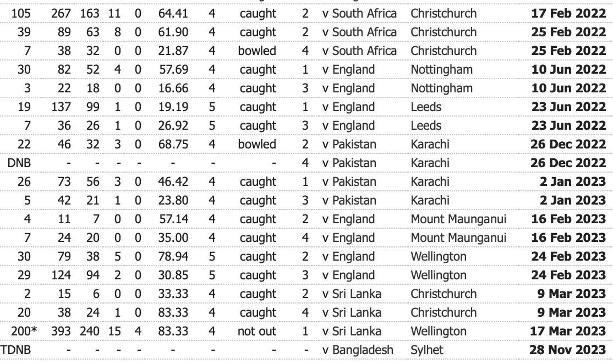Click the 105 runs score
The height and width of the screenshot is (364, 613).
tap(23, 13)
